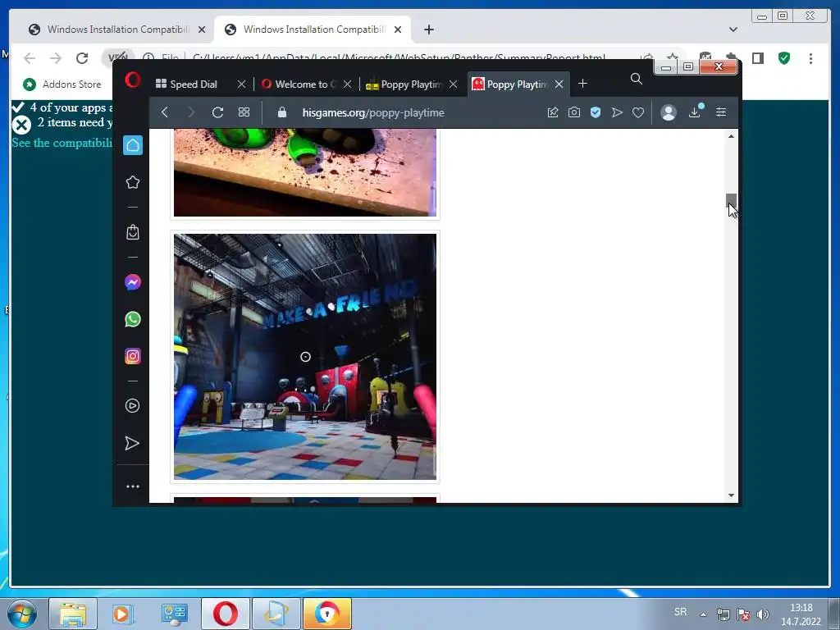840x630 pixels.
Task: Open media player taskbar icon
Action: pyautogui.click(x=121, y=614)
